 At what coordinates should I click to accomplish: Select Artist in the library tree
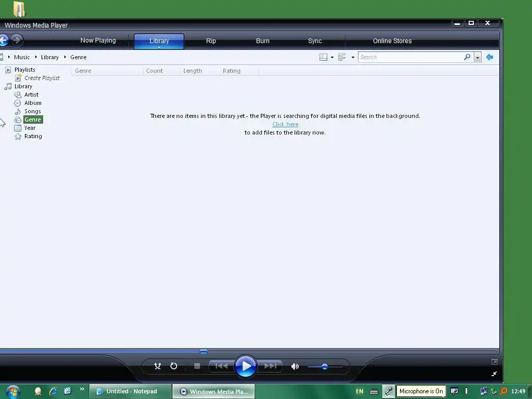pyautogui.click(x=31, y=95)
